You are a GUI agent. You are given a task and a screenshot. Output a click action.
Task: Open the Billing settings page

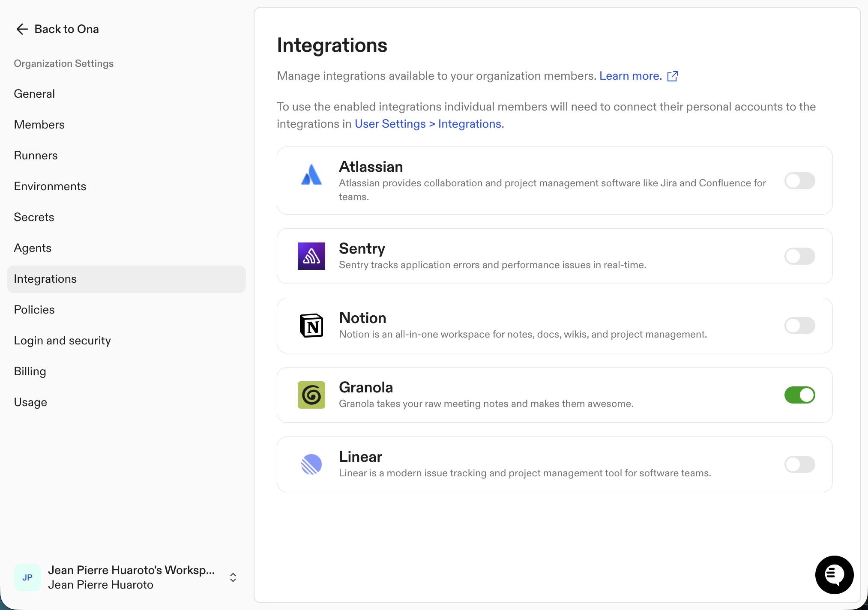pyautogui.click(x=30, y=371)
